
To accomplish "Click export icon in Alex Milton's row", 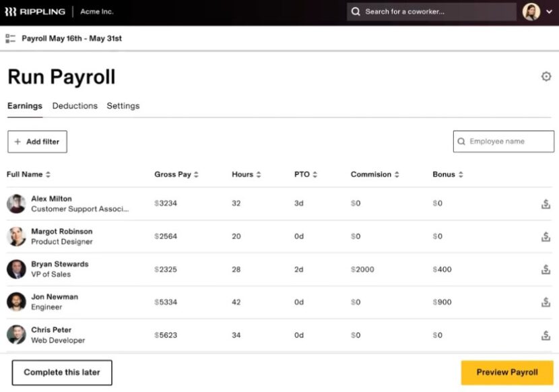I will (x=546, y=203).
